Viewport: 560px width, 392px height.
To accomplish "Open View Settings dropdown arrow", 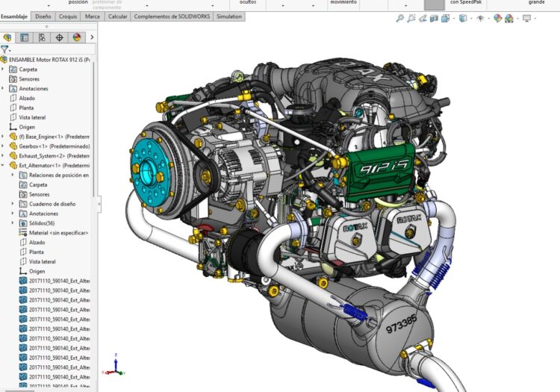I will point(535,19).
